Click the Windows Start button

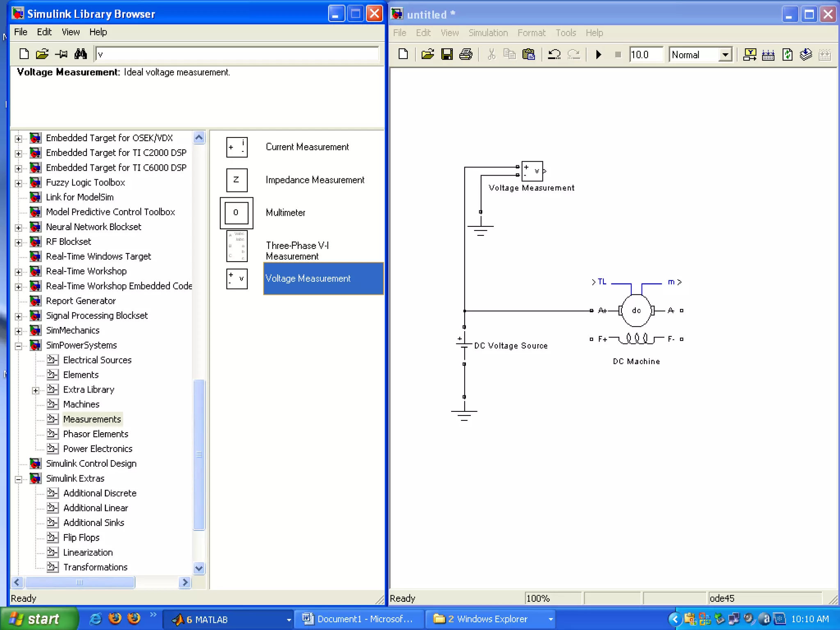[x=39, y=619]
